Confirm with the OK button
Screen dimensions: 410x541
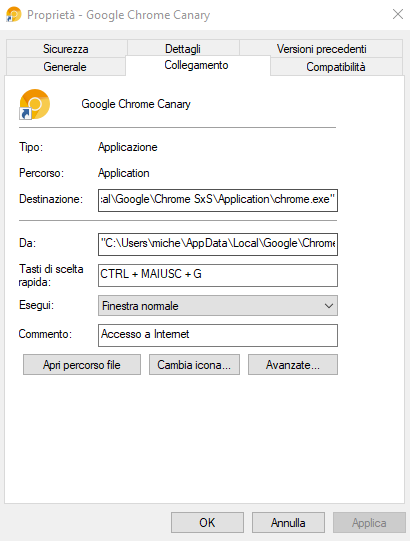click(x=207, y=522)
